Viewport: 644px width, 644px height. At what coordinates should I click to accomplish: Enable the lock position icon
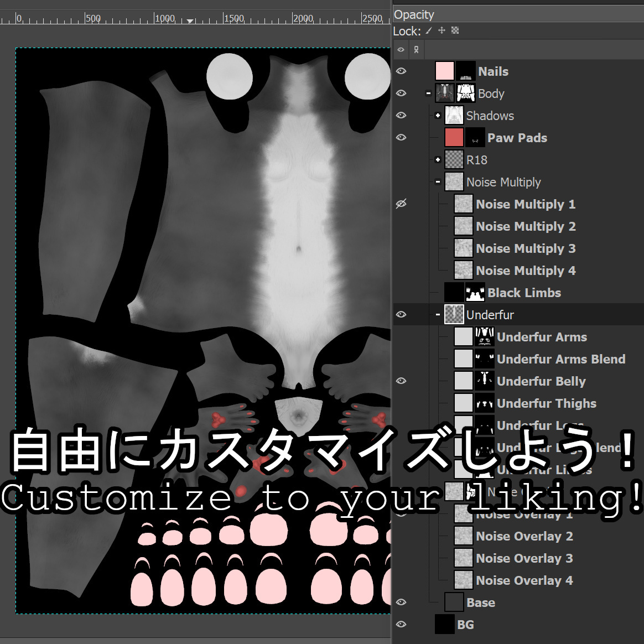[442, 31]
